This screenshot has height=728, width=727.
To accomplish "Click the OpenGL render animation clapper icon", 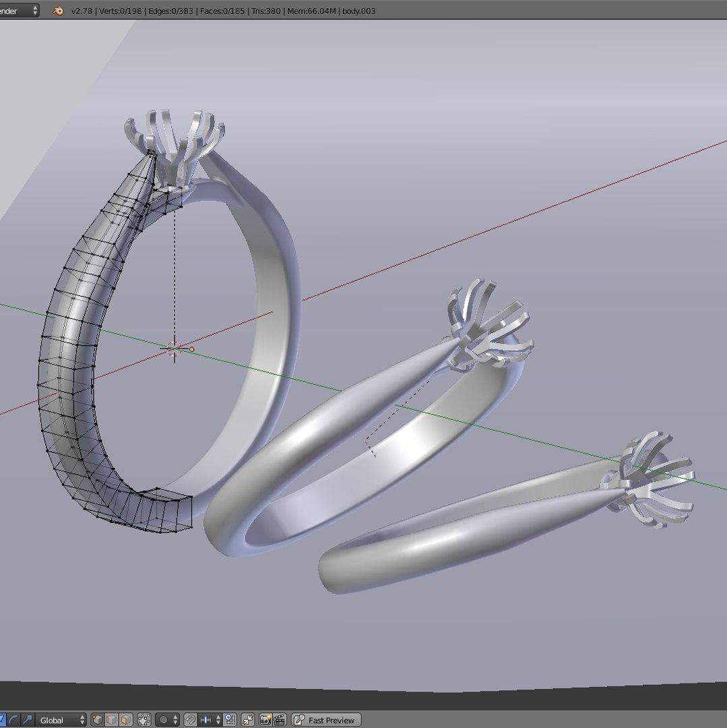I will tap(280, 720).
